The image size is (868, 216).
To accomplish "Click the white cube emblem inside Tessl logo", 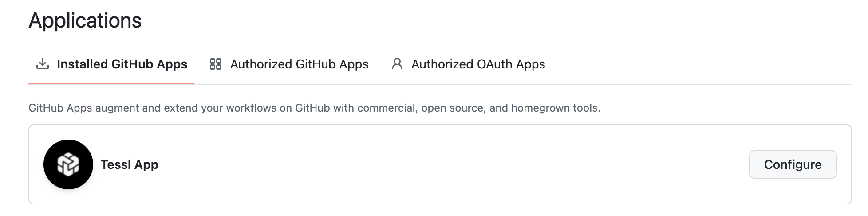I will click(x=68, y=164).
